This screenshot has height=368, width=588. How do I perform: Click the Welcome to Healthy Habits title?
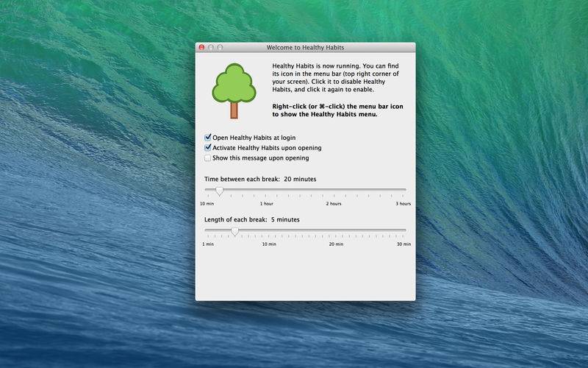[305, 47]
